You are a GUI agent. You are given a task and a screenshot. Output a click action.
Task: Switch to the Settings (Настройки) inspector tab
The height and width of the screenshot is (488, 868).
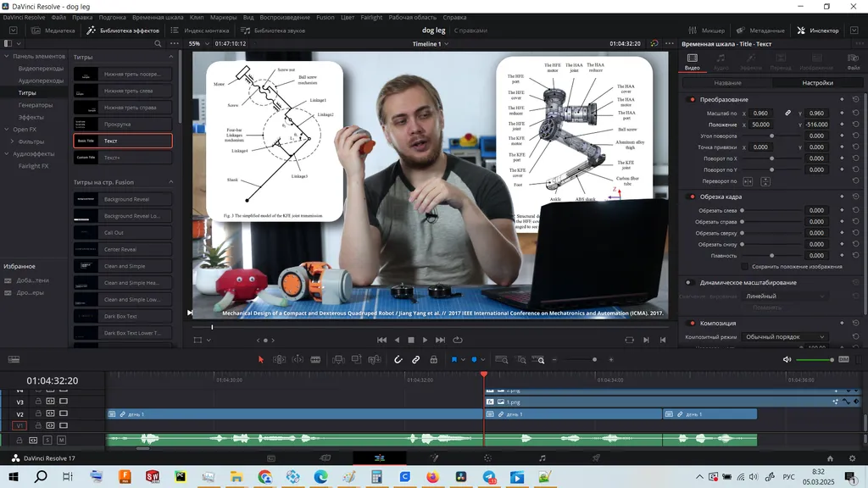click(x=817, y=83)
